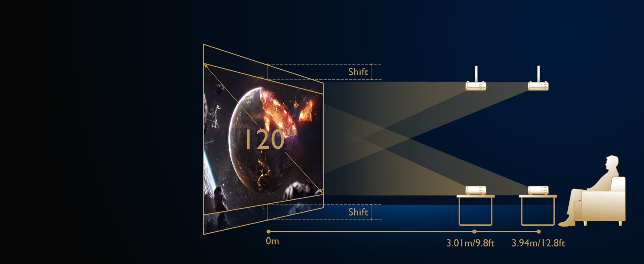Click the left ceiling-mounted projector

pos(476,86)
